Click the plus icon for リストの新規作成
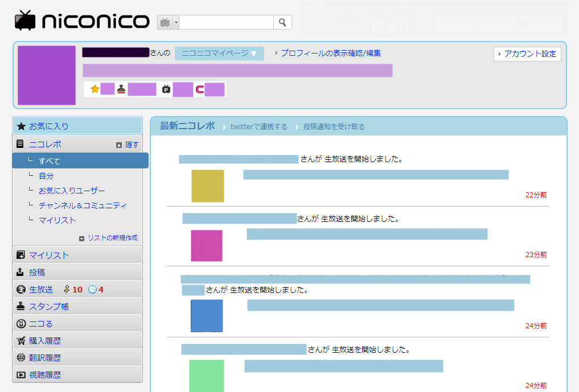The height and width of the screenshot is (392, 579). 81,238
